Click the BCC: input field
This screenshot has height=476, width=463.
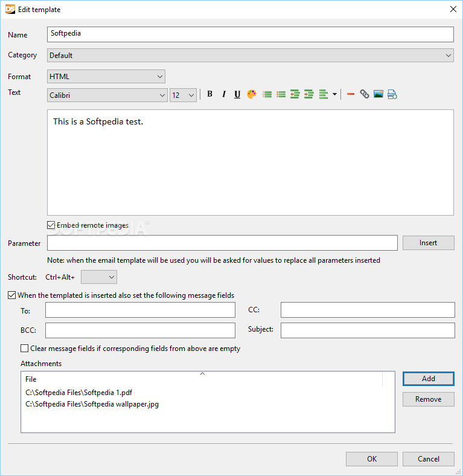pyautogui.click(x=140, y=330)
